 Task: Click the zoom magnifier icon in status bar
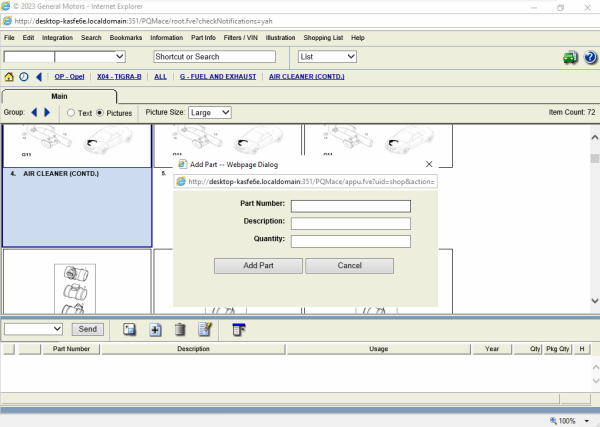tap(553, 421)
